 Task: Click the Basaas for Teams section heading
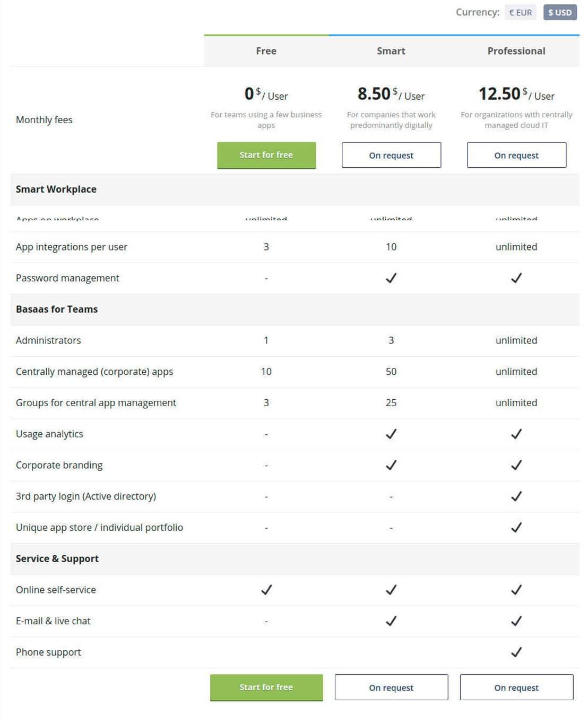coord(57,310)
